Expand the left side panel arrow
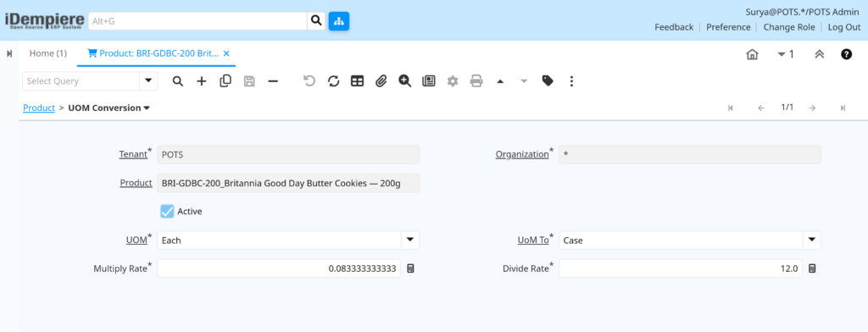This screenshot has width=868, height=332. (x=9, y=53)
